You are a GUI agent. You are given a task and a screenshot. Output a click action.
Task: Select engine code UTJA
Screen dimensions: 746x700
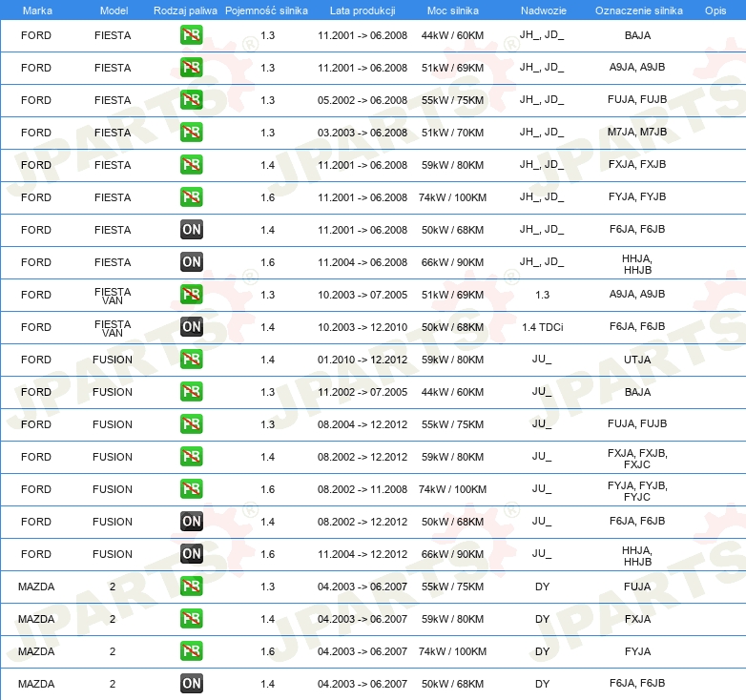pyautogui.click(x=637, y=360)
